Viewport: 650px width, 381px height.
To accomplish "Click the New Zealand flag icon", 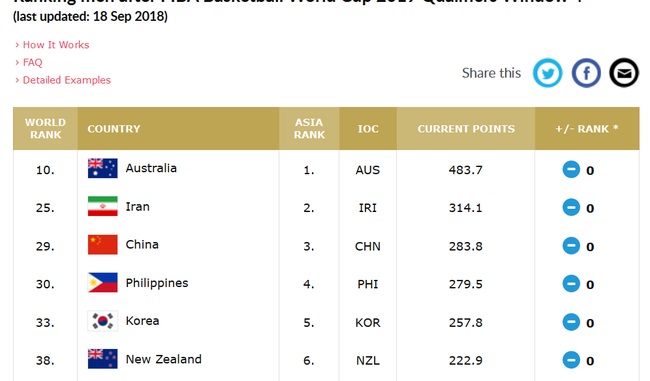I will [x=102, y=359].
